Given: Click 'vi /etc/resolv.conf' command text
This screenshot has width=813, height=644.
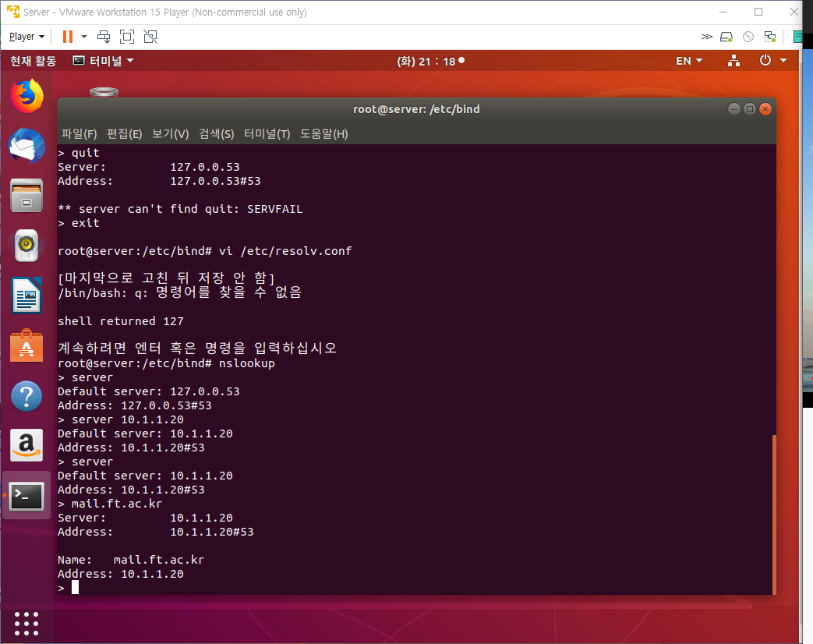Looking at the screenshot, I should coord(285,251).
